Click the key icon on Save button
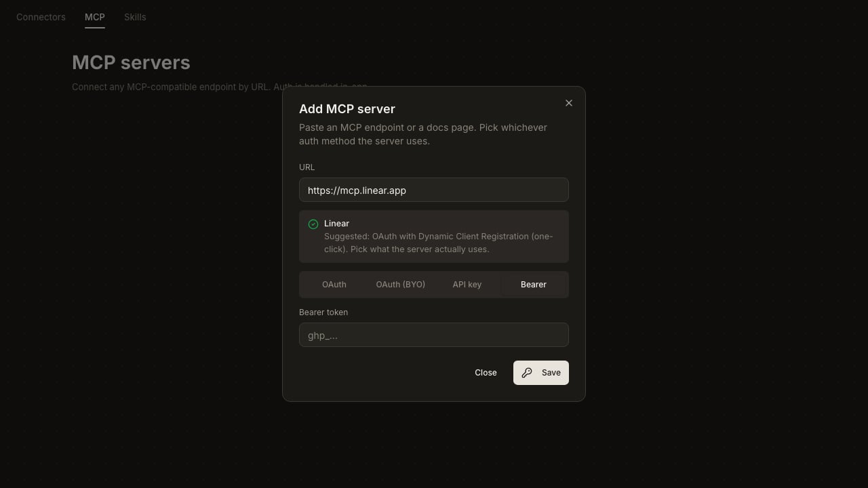The width and height of the screenshot is (868, 488). point(527,373)
